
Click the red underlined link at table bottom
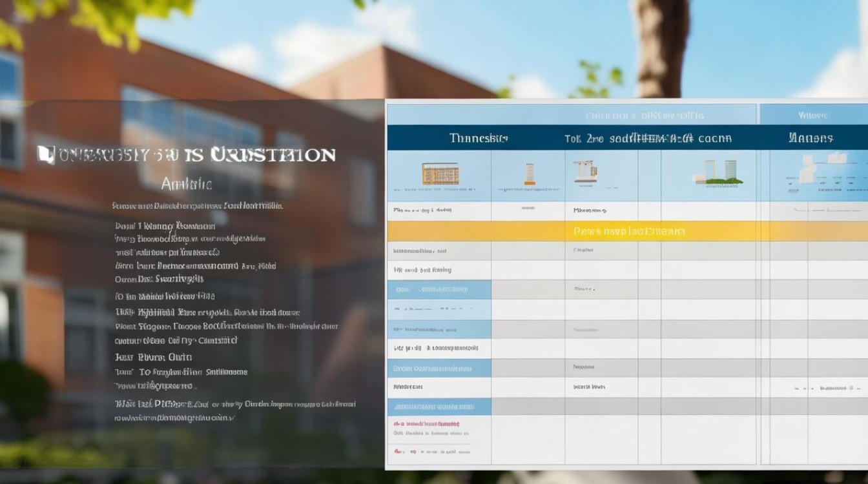click(426, 424)
